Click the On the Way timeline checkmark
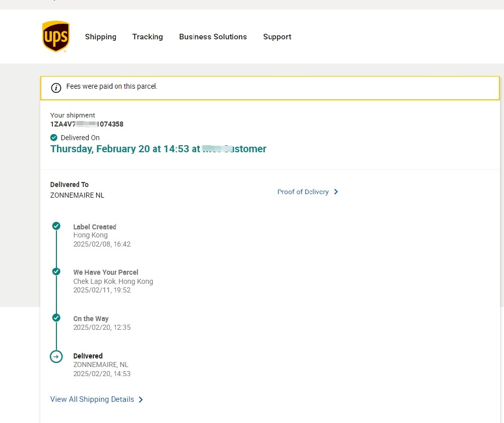 (56, 318)
